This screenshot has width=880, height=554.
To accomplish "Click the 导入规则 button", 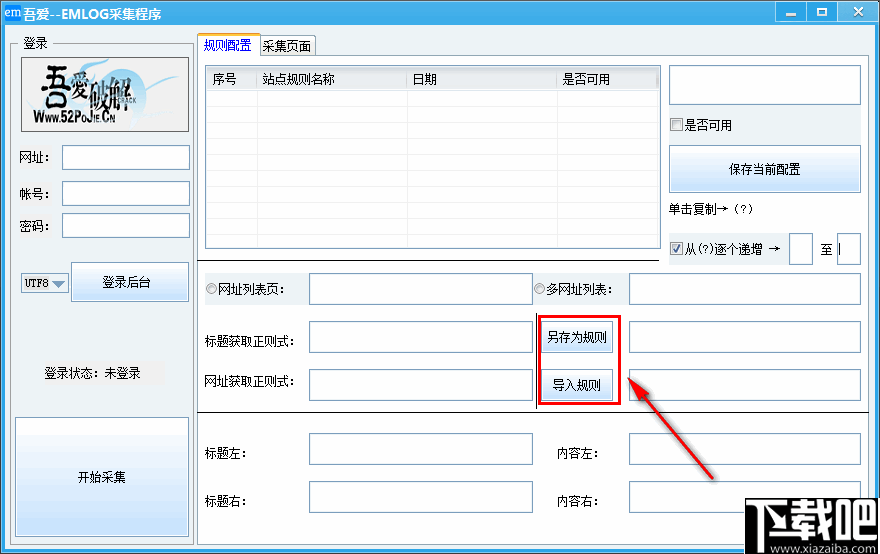I will click(x=577, y=385).
